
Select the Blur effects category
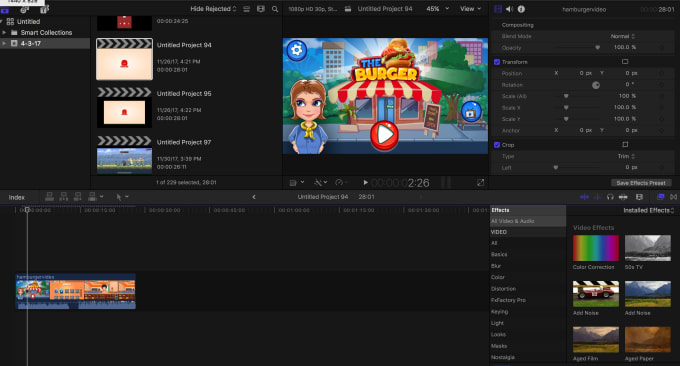tap(496, 266)
